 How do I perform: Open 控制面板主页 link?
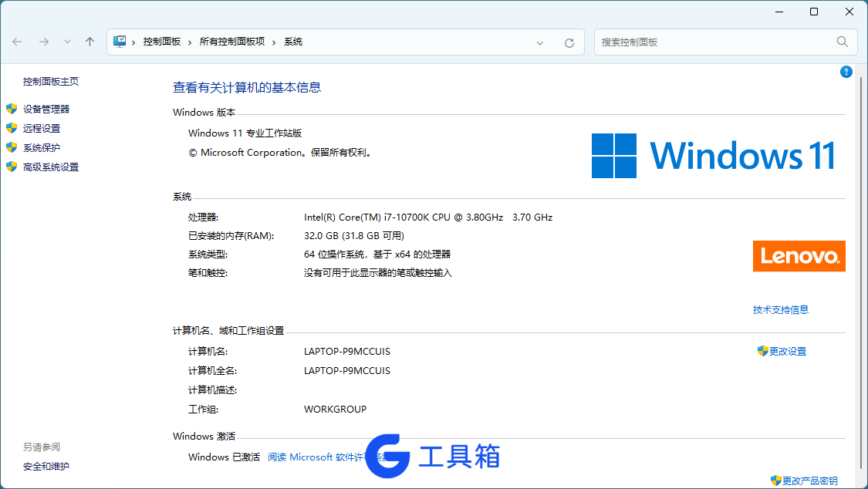click(x=50, y=81)
